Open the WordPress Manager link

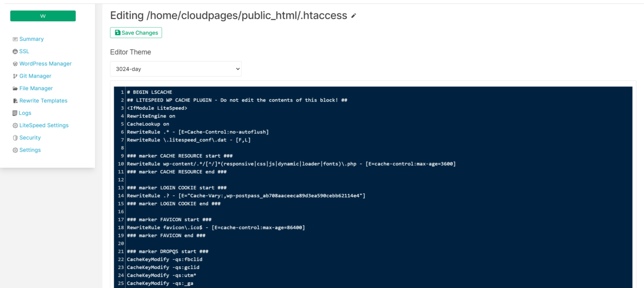coord(45,64)
